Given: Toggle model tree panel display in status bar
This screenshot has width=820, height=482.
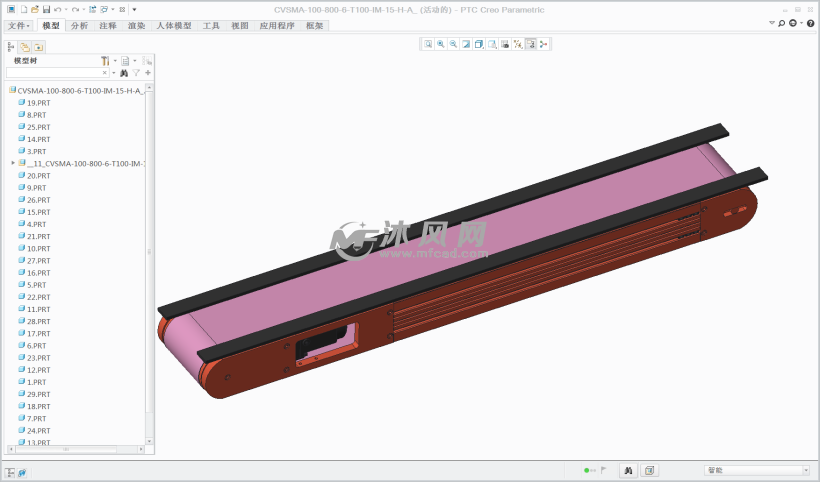Looking at the screenshot, I should [11, 472].
